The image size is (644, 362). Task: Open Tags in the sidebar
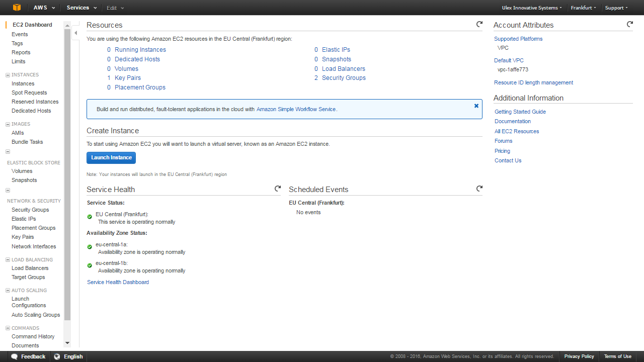17,43
